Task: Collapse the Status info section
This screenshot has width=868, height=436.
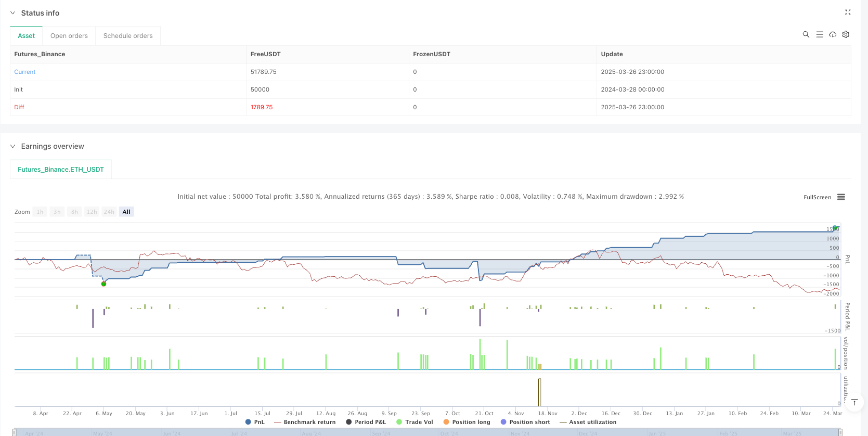Action: point(13,13)
